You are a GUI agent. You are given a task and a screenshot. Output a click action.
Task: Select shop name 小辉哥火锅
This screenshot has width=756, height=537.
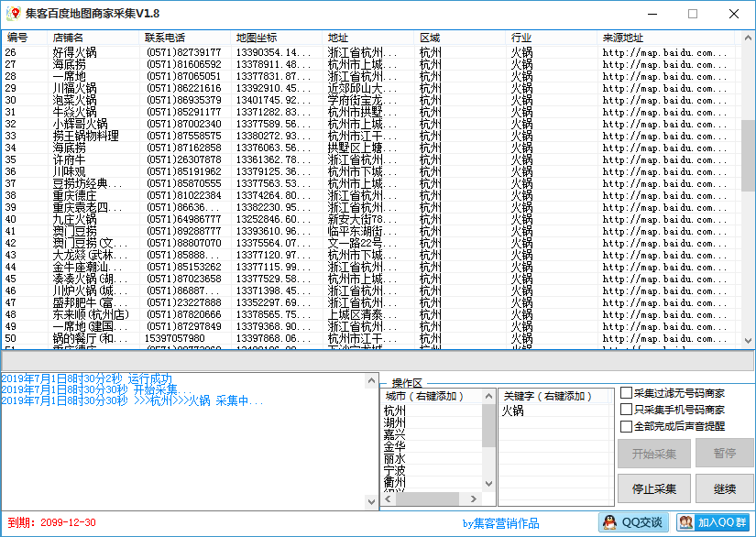(x=81, y=124)
